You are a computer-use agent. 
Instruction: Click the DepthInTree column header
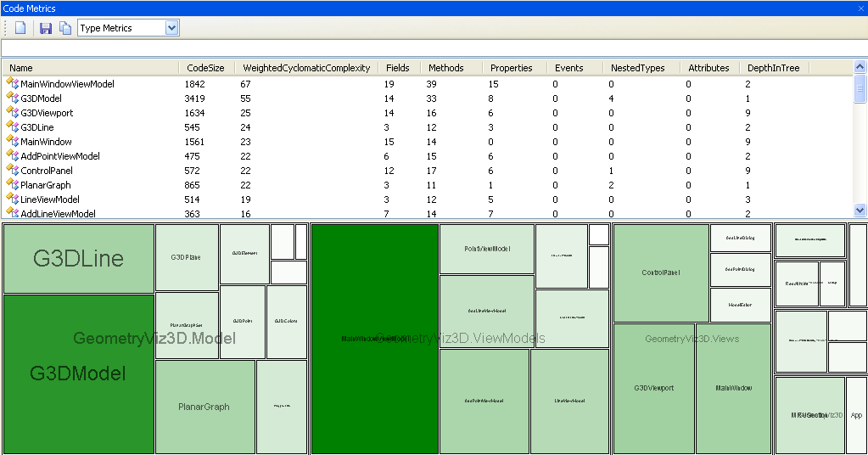(772, 68)
